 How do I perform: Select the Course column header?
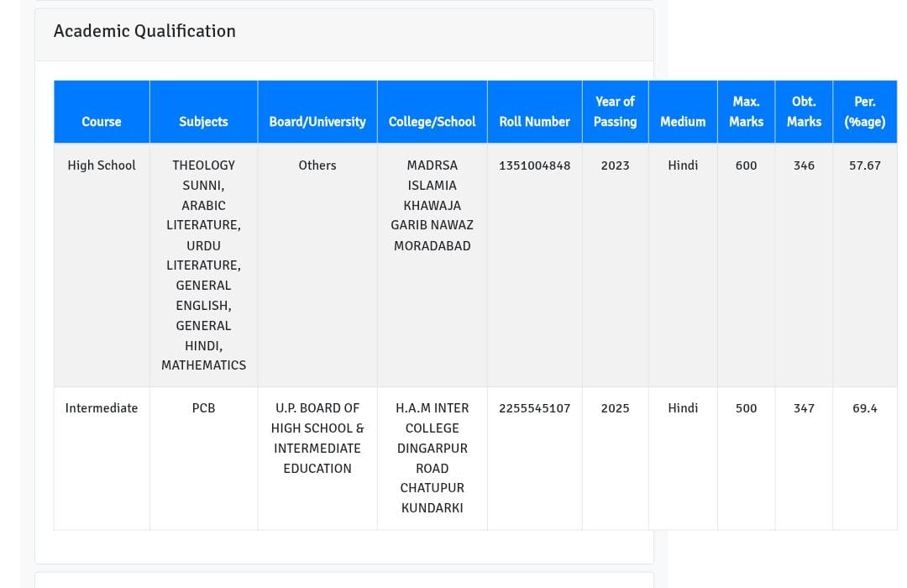tap(102, 112)
